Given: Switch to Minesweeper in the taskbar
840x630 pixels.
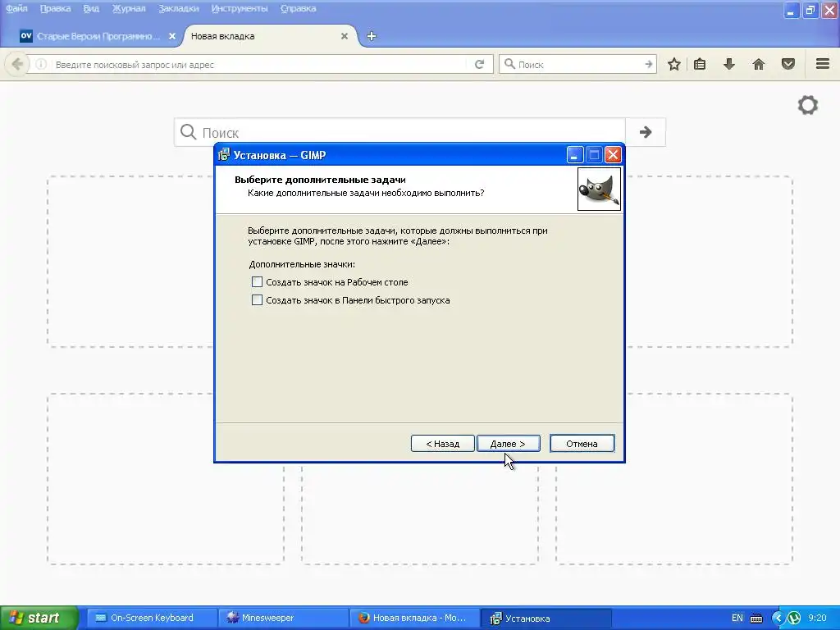Looking at the screenshot, I should click(x=283, y=618).
